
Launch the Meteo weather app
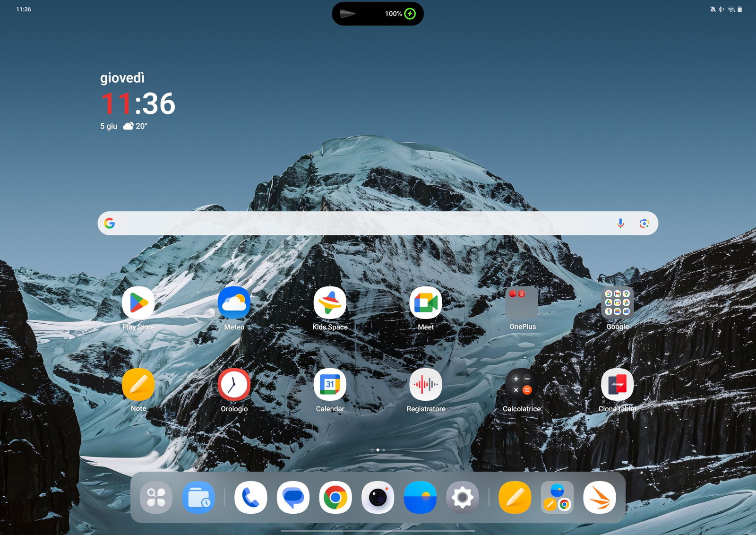coord(234,302)
